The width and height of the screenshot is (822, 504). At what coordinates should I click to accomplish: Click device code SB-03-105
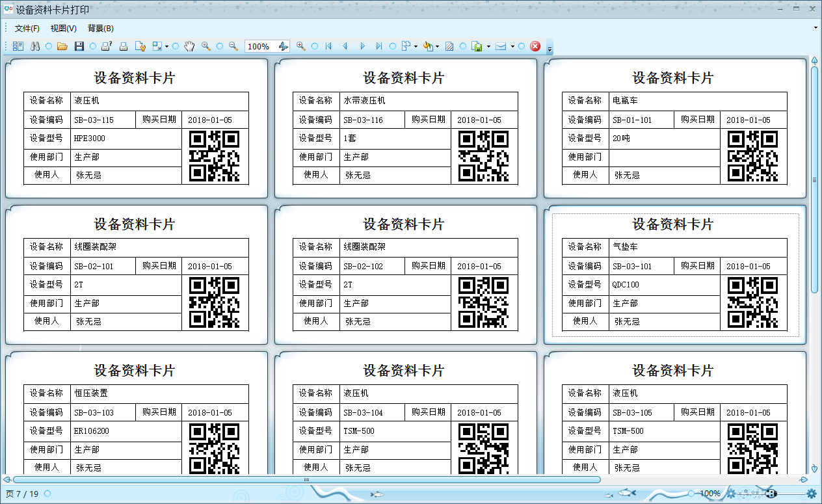pyautogui.click(x=632, y=413)
